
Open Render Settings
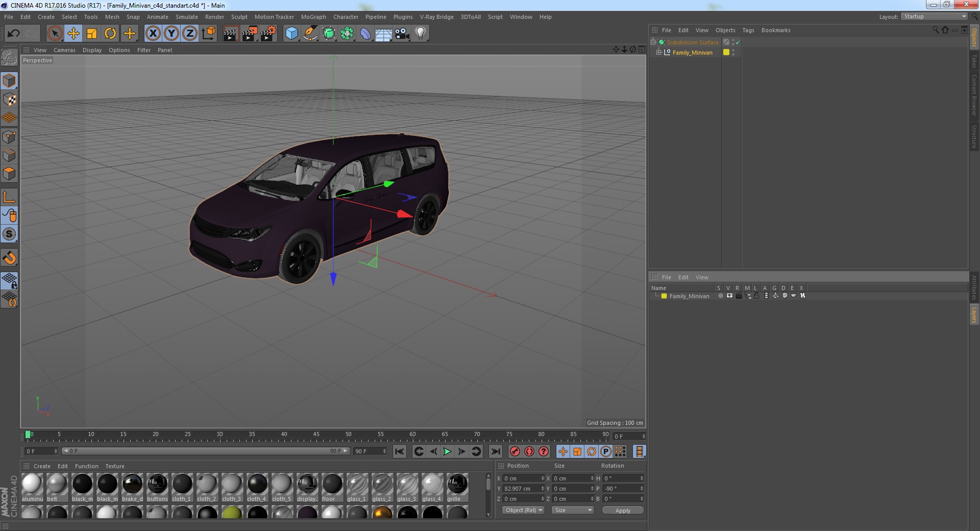268,34
